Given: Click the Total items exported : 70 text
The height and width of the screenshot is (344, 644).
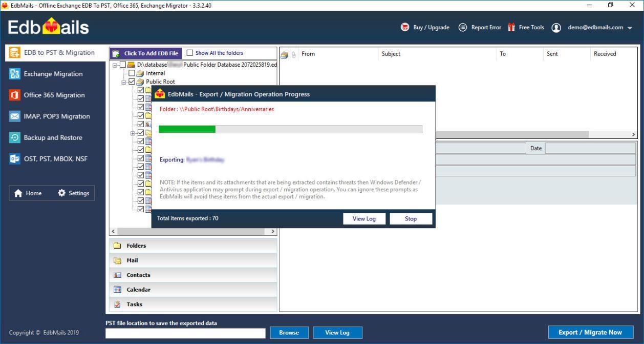Looking at the screenshot, I should point(187,218).
